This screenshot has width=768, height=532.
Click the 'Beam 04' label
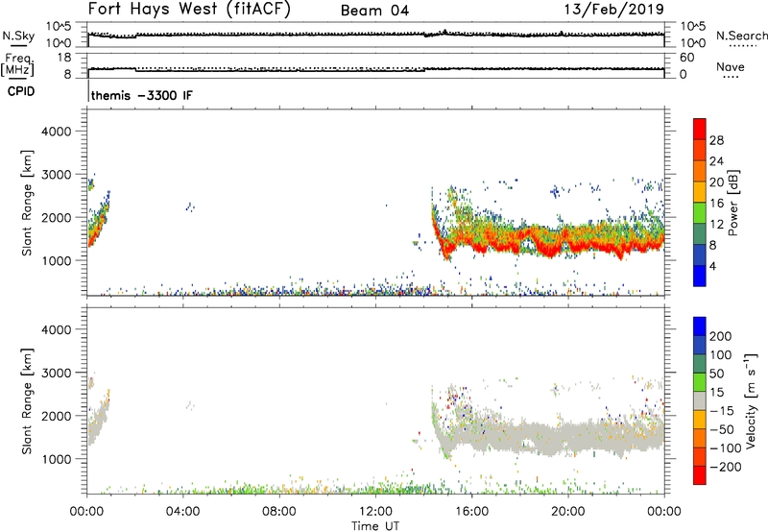tap(374, 11)
